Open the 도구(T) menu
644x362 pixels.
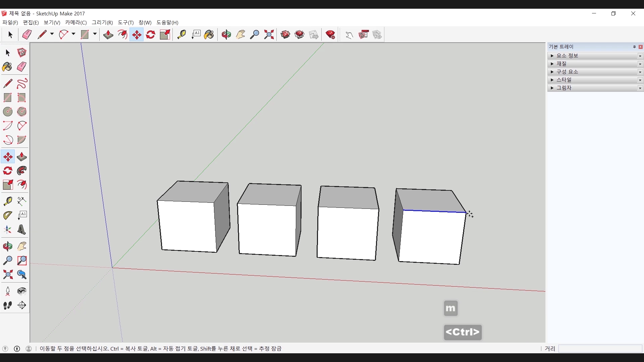point(125,22)
